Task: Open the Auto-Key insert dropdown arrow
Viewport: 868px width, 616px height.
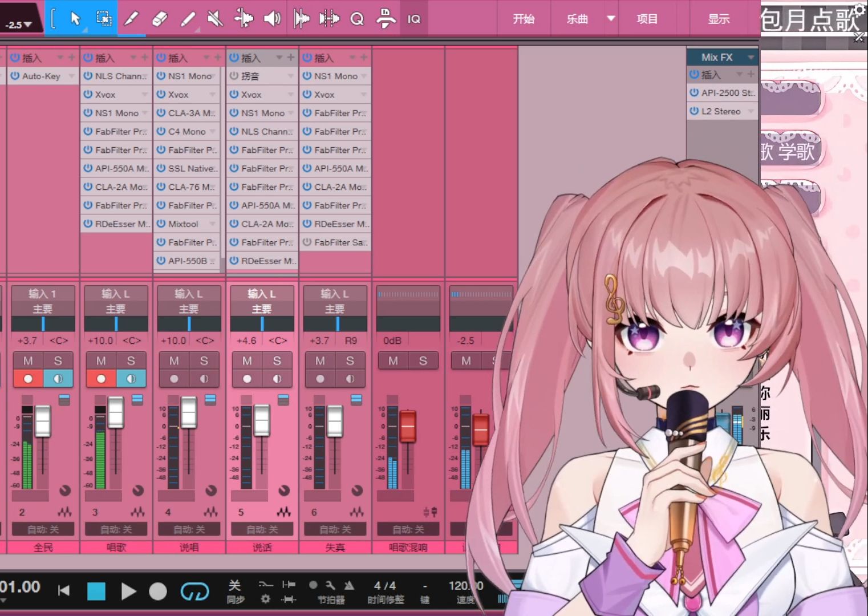Action: pos(72,76)
